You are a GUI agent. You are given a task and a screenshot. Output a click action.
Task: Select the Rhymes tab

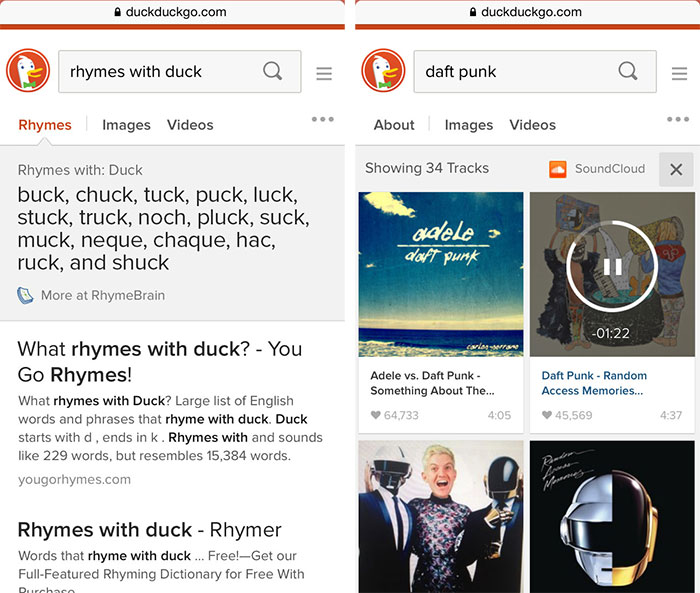pos(45,125)
